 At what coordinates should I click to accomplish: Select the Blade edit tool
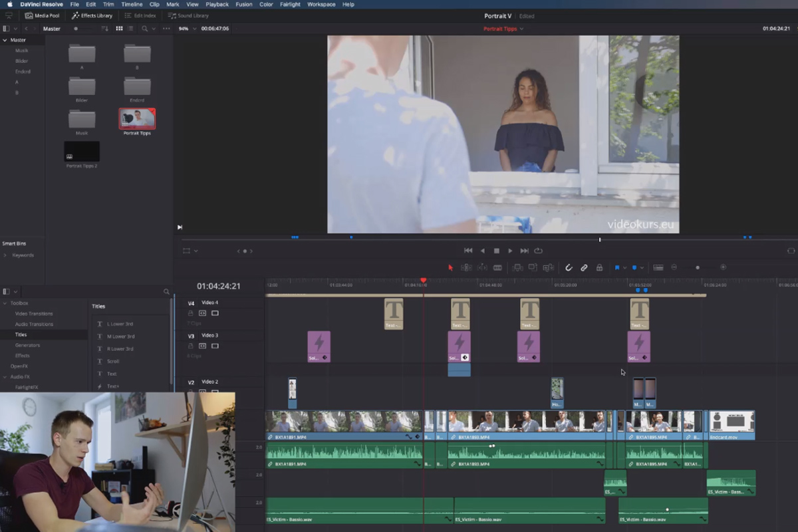coord(497,267)
